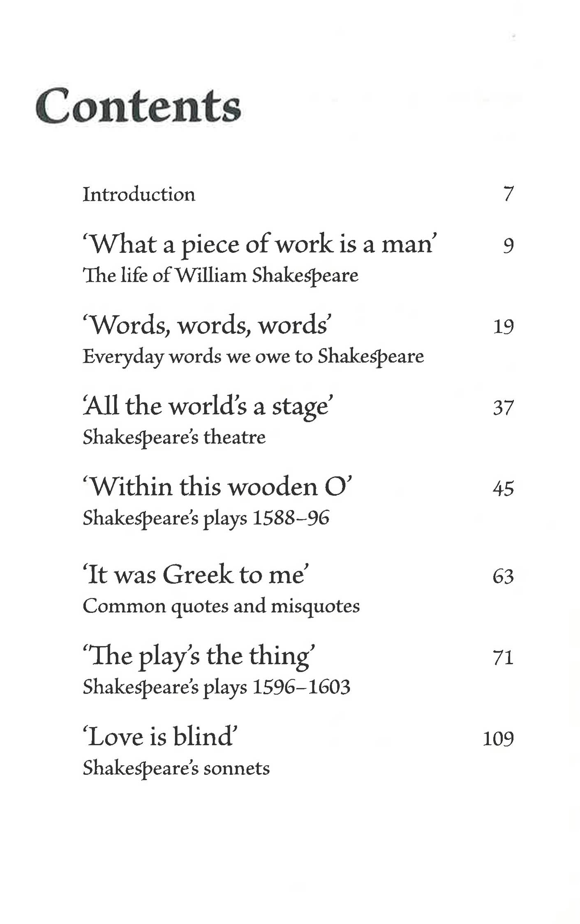Go to 'Words, words, words' chapter
This screenshot has height=924, width=580.
click(x=207, y=325)
